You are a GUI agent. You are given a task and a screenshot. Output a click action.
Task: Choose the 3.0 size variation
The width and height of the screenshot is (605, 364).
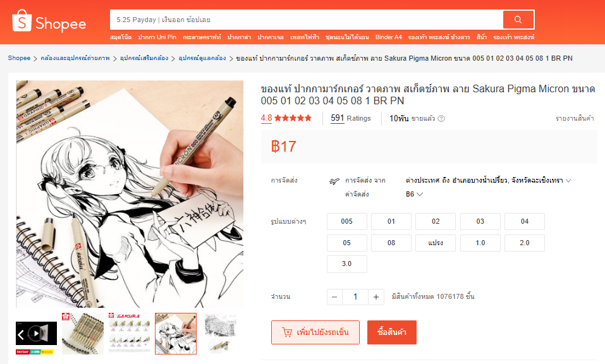347,264
